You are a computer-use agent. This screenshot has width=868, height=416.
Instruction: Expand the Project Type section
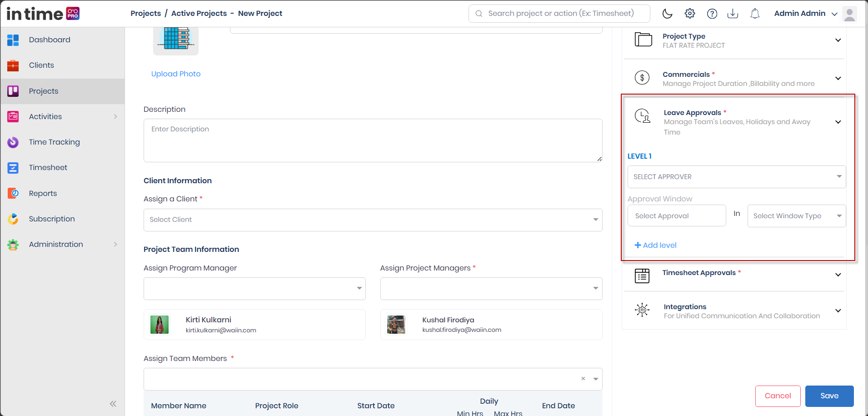tap(838, 40)
